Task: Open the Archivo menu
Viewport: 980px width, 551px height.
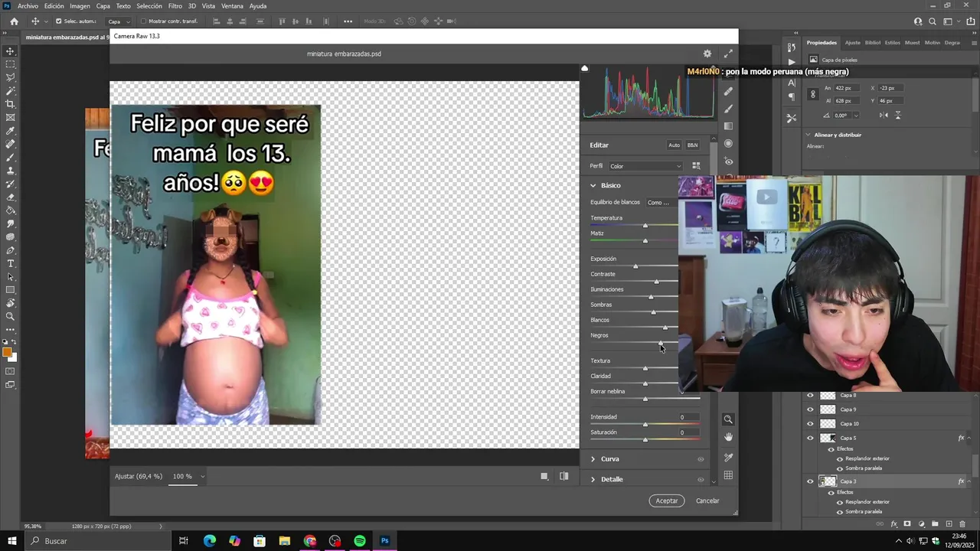Action: pyautogui.click(x=28, y=6)
